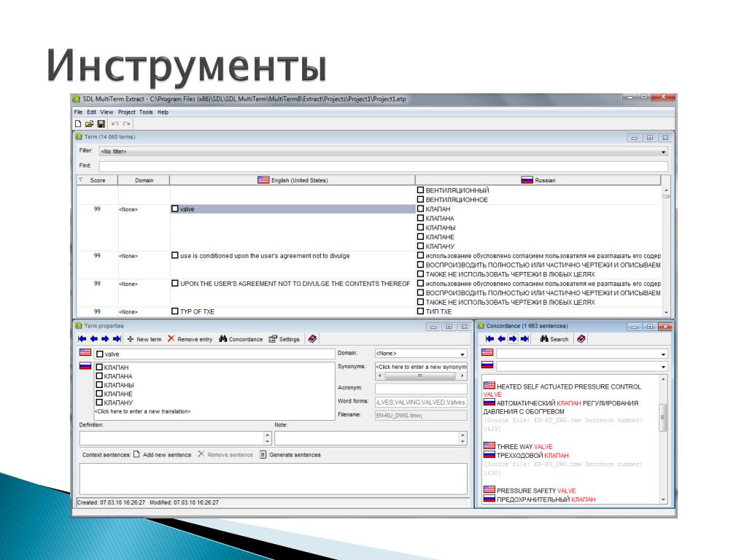The image size is (747, 560).
Task: Go to previous entry in Term properties
Action: click(x=94, y=339)
